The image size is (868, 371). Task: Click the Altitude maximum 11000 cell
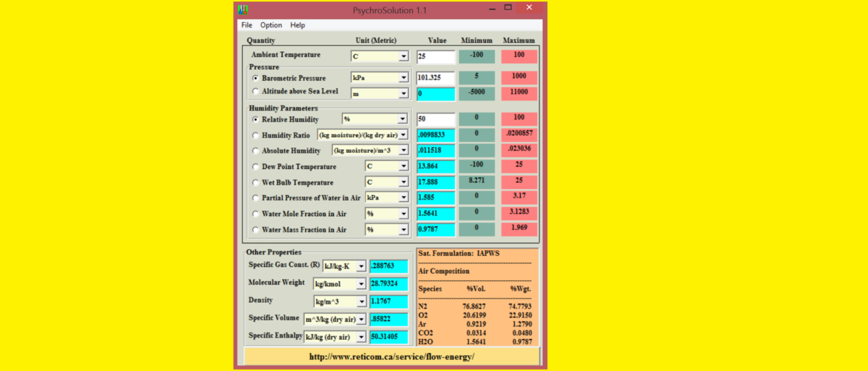(x=519, y=94)
